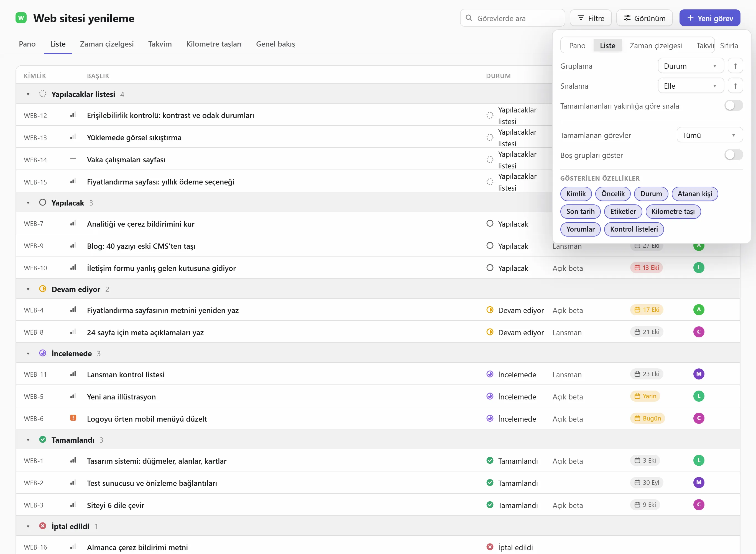The height and width of the screenshot is (554, 756).
Task: Reverse sort direction arrow next to Elle
Action: (x=735, y=86)
